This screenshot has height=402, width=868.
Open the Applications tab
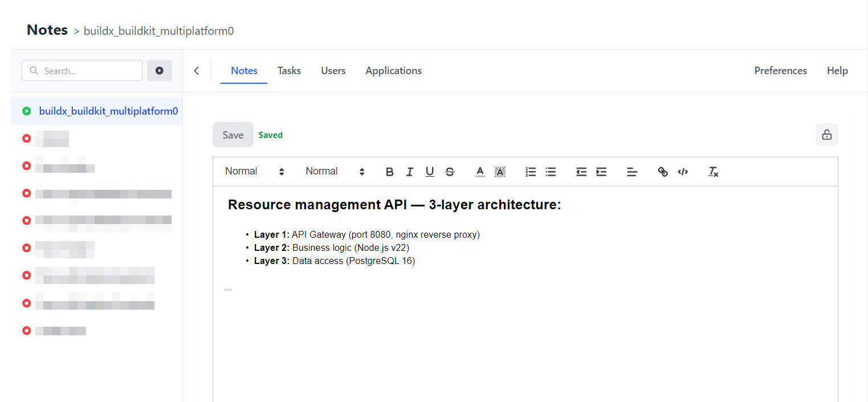pyautogui.click(x=393, y=71)
